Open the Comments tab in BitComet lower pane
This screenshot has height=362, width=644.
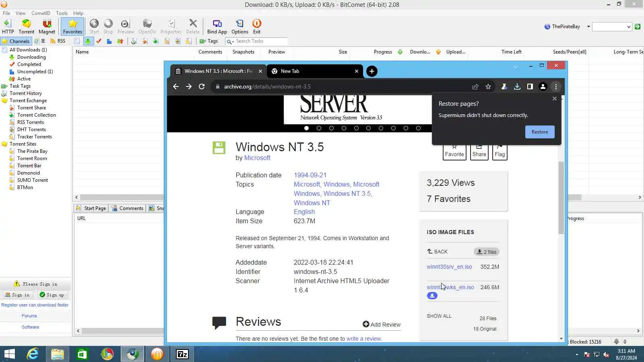[128, 208]
